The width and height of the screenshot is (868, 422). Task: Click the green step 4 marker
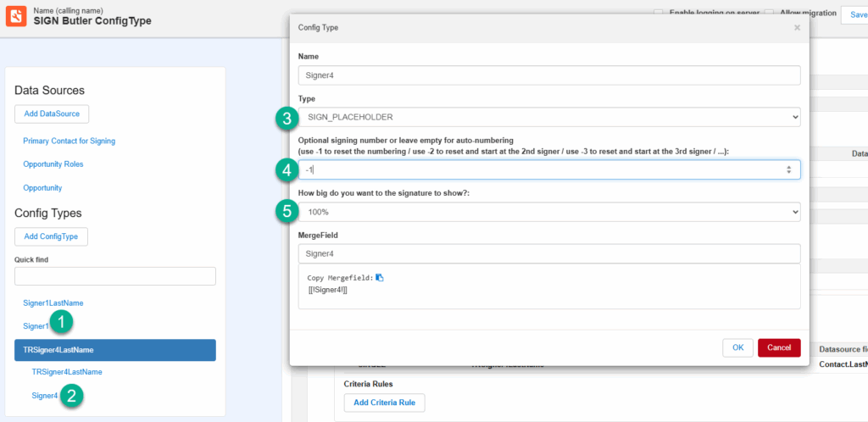[289, 169]
